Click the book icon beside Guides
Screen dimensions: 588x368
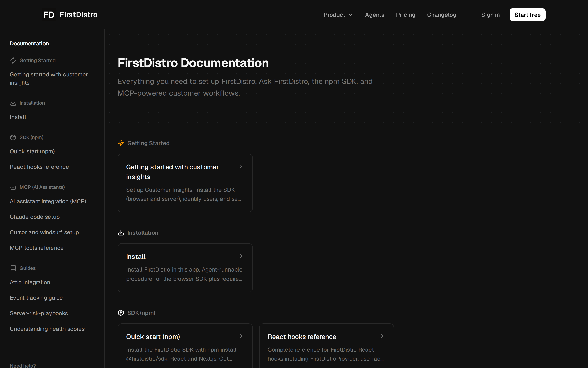coord(13,268)
